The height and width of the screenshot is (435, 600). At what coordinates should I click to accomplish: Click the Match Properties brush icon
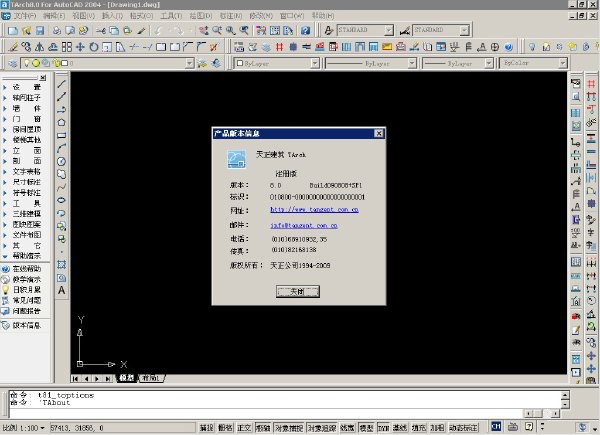[141, 31]
